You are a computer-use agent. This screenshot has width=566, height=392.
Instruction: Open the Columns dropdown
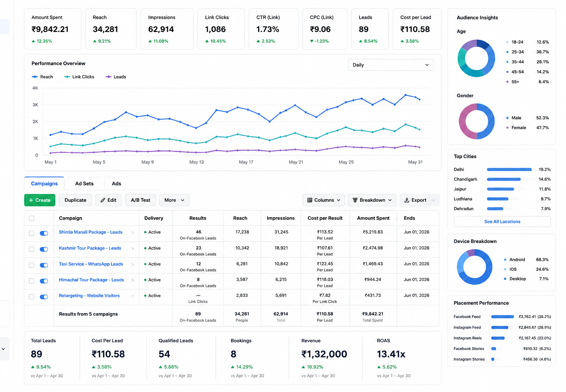[x=324, y=200]
